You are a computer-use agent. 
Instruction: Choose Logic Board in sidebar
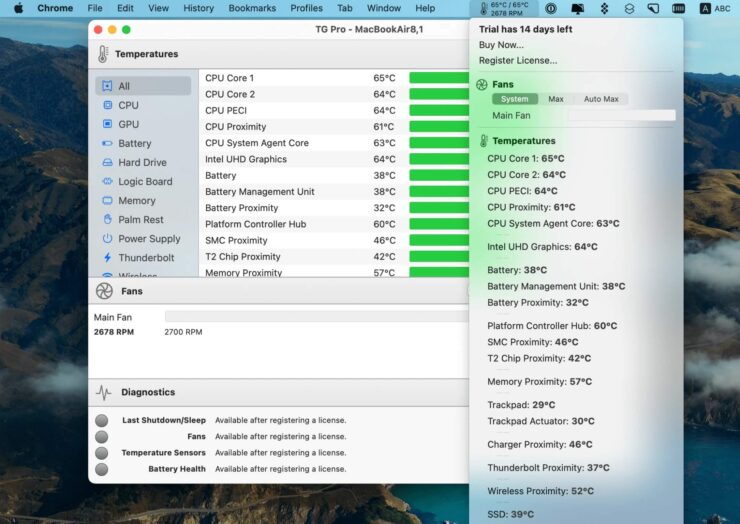(145, 181)
